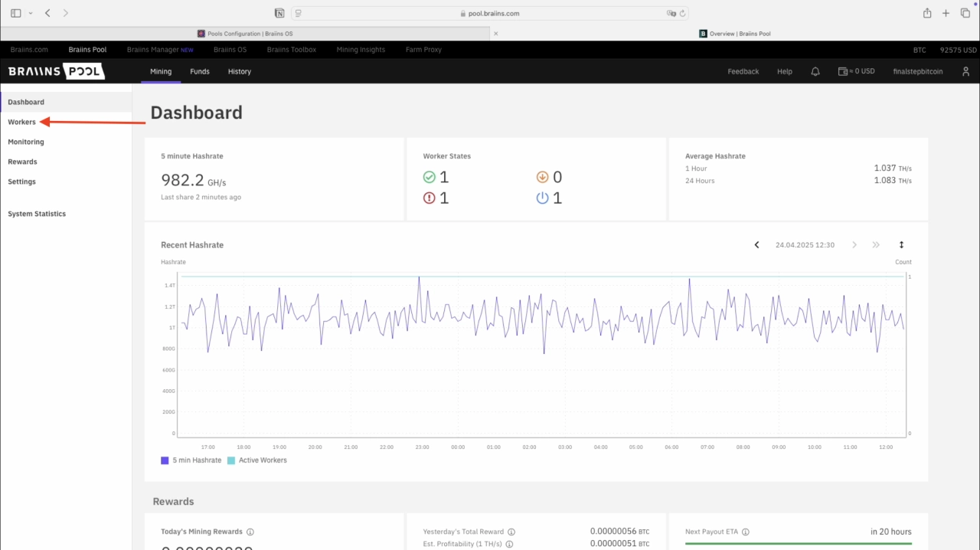The height and width of the screenshot is (550, 980).
Task: Click the pool.braiins.com address field
Action: click(489, 13)
